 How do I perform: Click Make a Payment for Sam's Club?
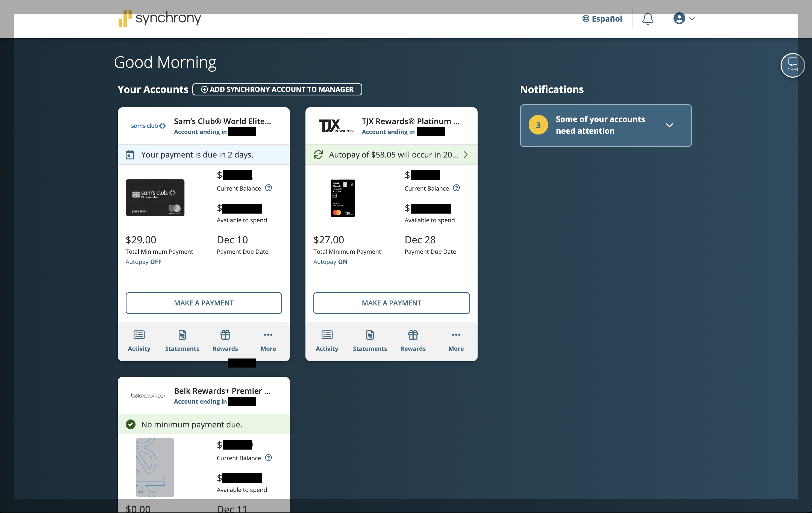coord(204,303)
